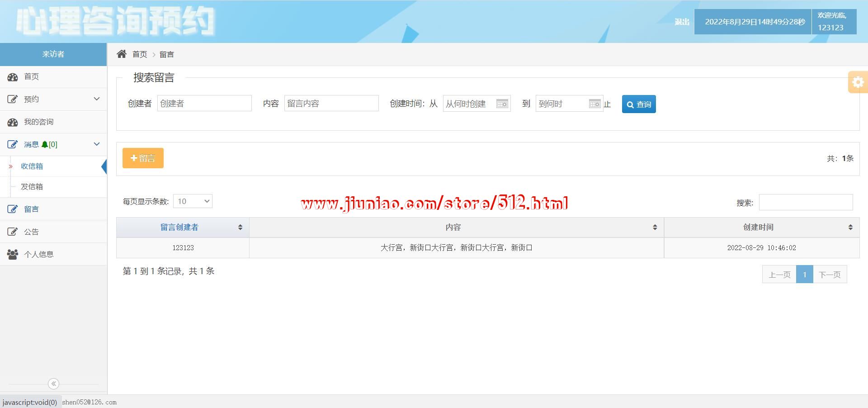Open 留言 in the sidebar

point(53,209)
